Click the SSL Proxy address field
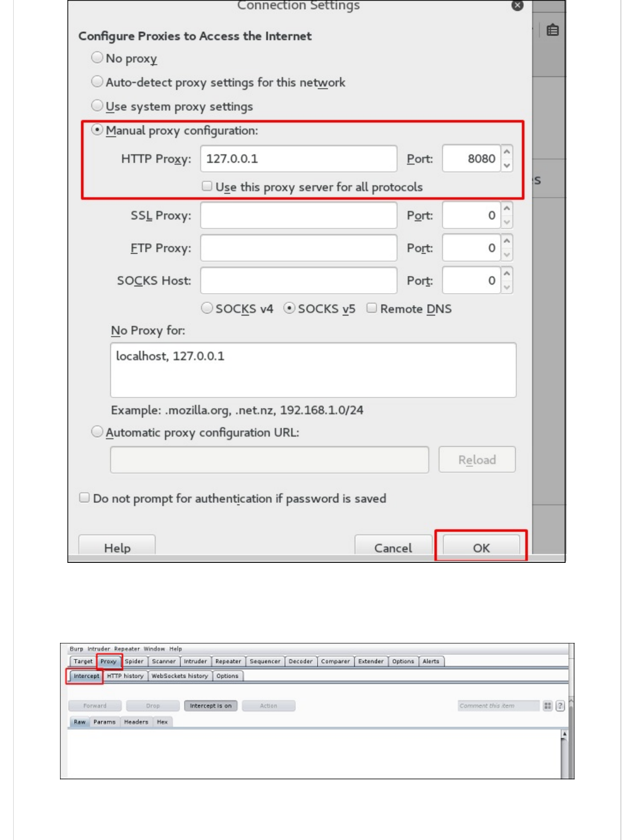The image size is (634, 840). click(x=299, y=215)
